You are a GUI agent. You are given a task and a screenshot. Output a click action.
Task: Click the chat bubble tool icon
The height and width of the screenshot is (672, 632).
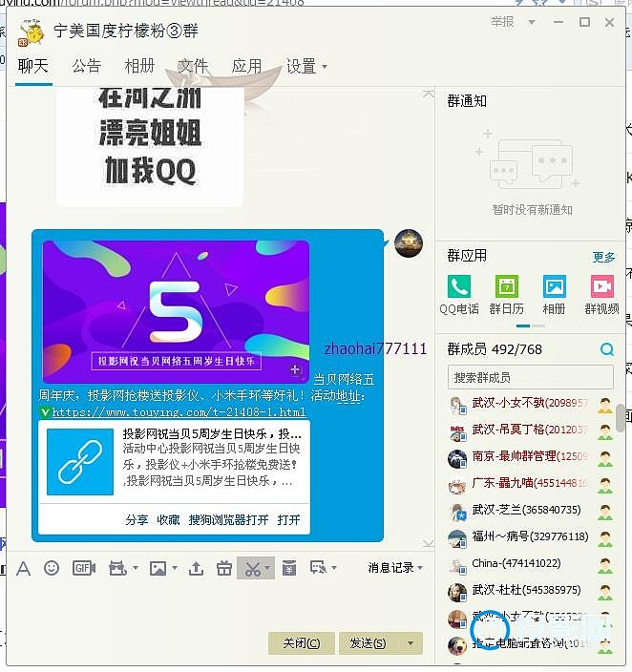point(318,568)
